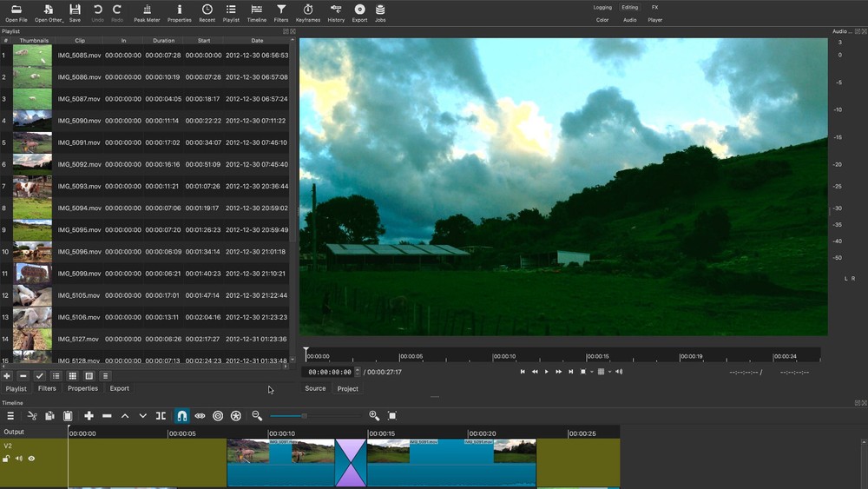Click the Lift up-arrow icon in the timeline toolbar
This screenshot has width=868, height=489.
click(x=125, y=416)
